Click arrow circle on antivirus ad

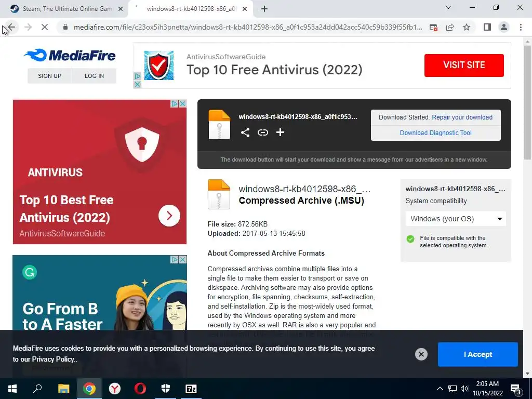pos(169,216)
